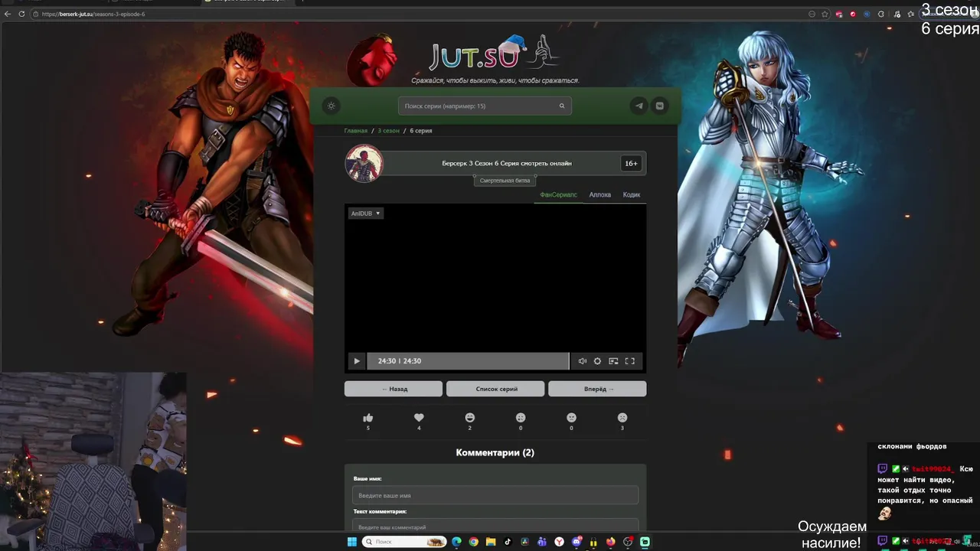Open the 3 сезон breadcrumb link
This screenshot has height=551, width=980.
388,131
